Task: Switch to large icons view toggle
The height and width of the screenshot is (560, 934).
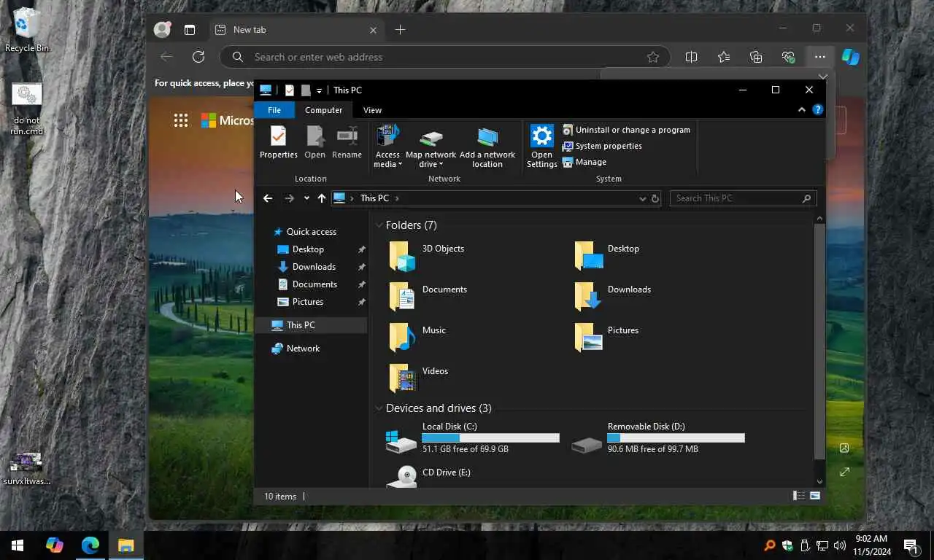Action: coord(815,496)
